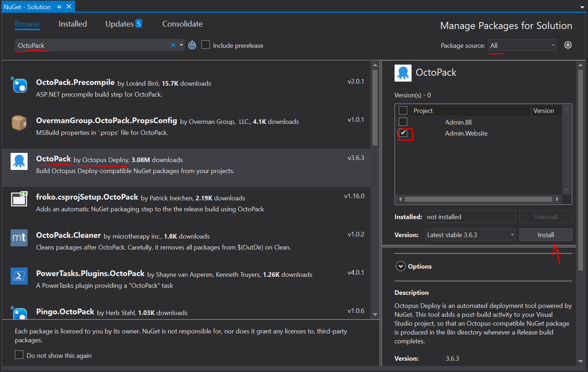Click the OctoPack octopus icon in results
Screen dimensions: 588x372
coord(19,161)
